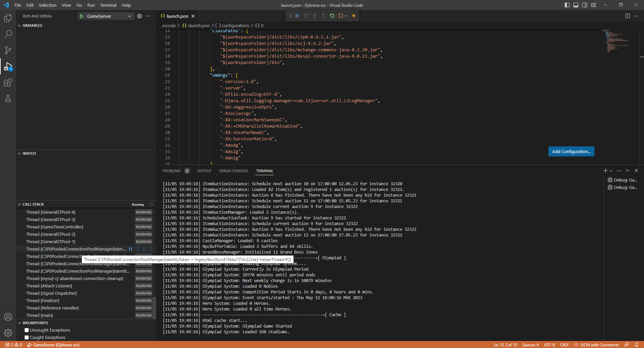Start debugging with the green play icon
Screen dimensions: 644x348
[x=82, y=16]
